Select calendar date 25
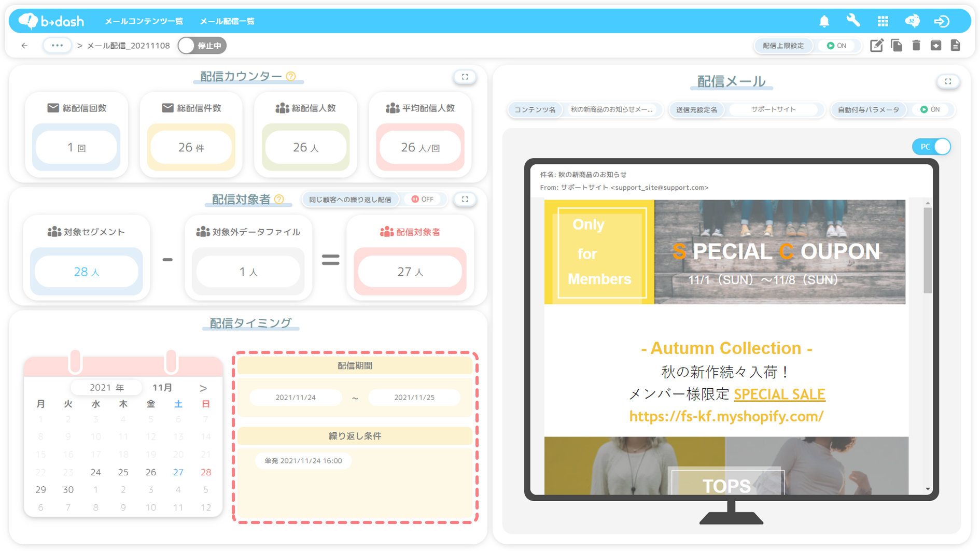This screenshot has height=551, width=980. 123,472
